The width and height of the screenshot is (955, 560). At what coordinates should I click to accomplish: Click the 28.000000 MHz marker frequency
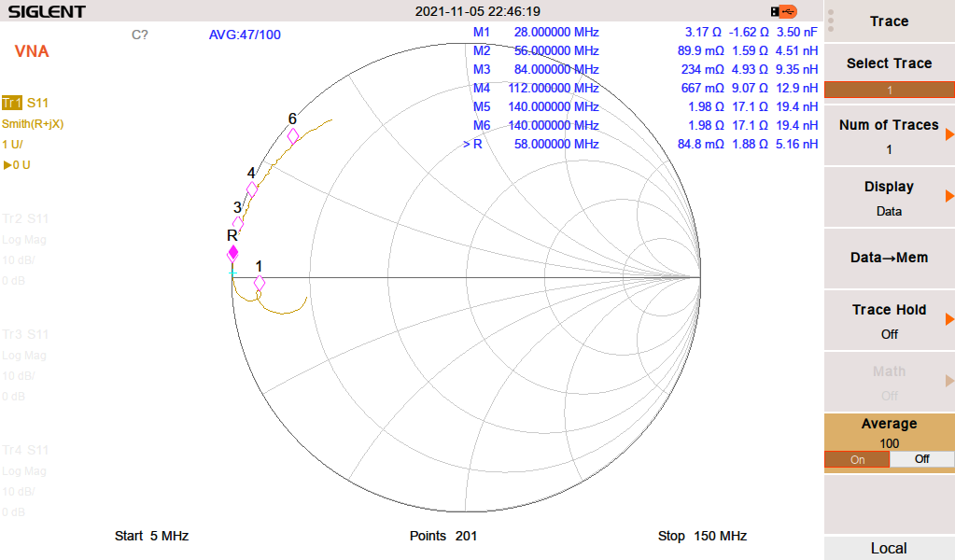[556, 33]
